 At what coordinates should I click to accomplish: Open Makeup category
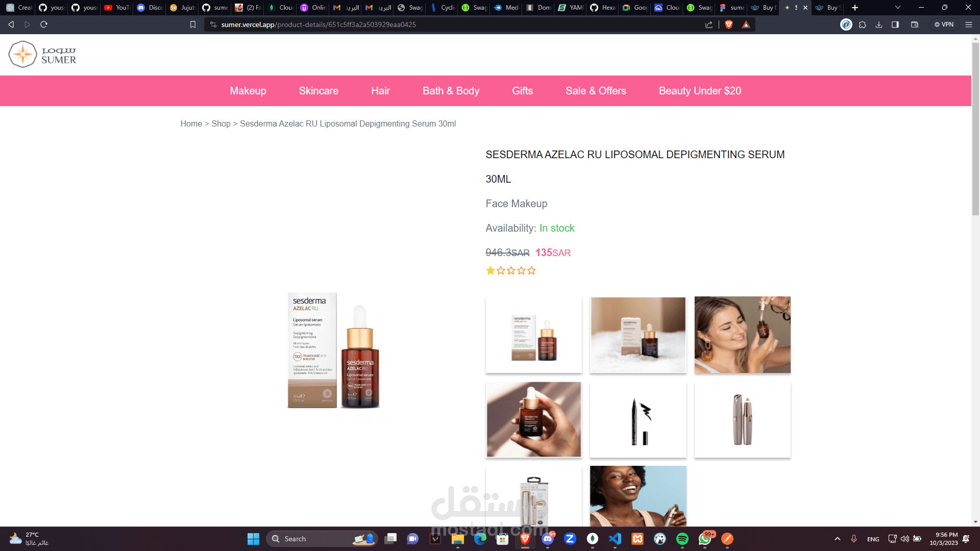(x=248, y=91)
